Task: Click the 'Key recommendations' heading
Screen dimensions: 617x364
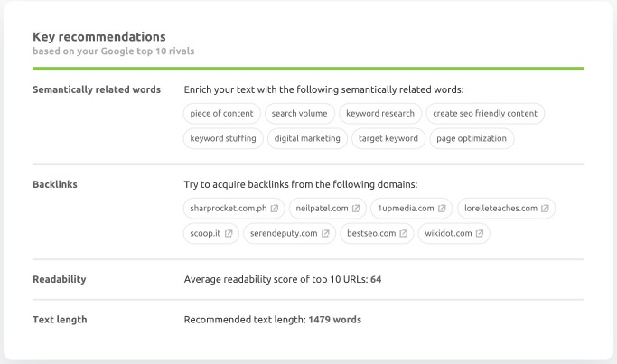Action: (x=99, y=37)
